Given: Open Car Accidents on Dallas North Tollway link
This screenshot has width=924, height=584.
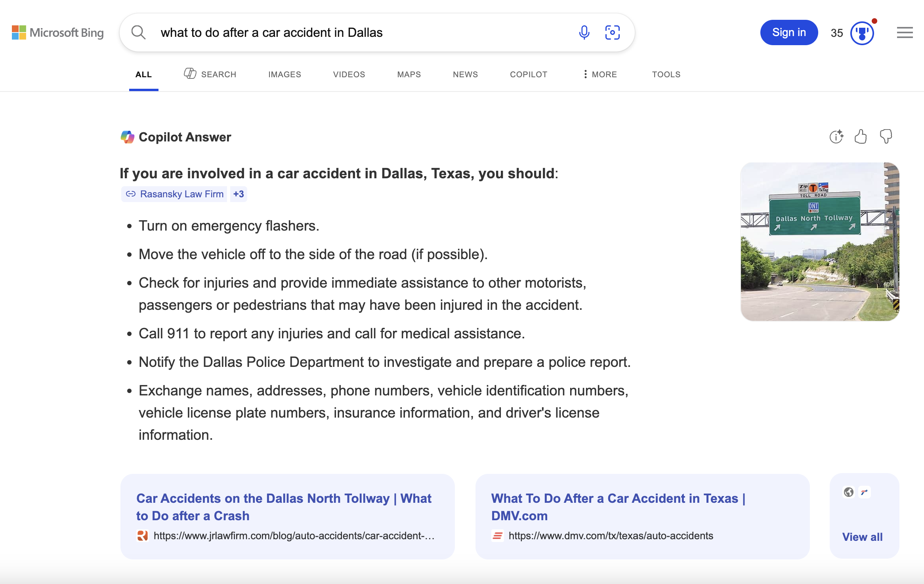Looking at the screenshot, I should pos(284,507).
